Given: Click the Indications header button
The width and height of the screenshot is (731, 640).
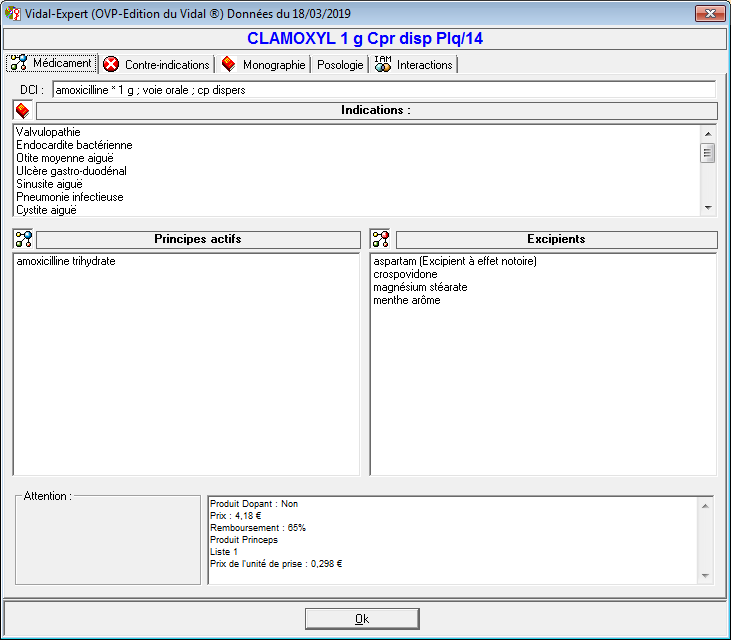Looking at the screenshot, I should click(376, 110).
